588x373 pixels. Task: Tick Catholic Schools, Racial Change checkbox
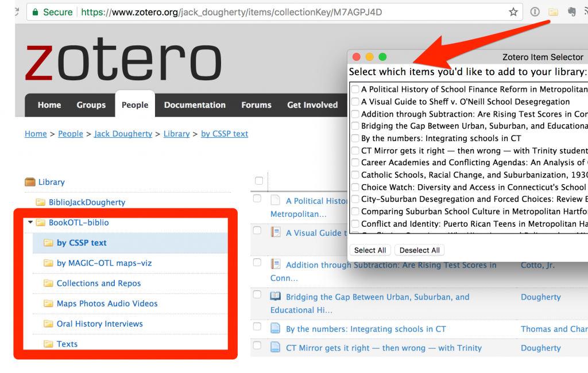click(355, 174)
